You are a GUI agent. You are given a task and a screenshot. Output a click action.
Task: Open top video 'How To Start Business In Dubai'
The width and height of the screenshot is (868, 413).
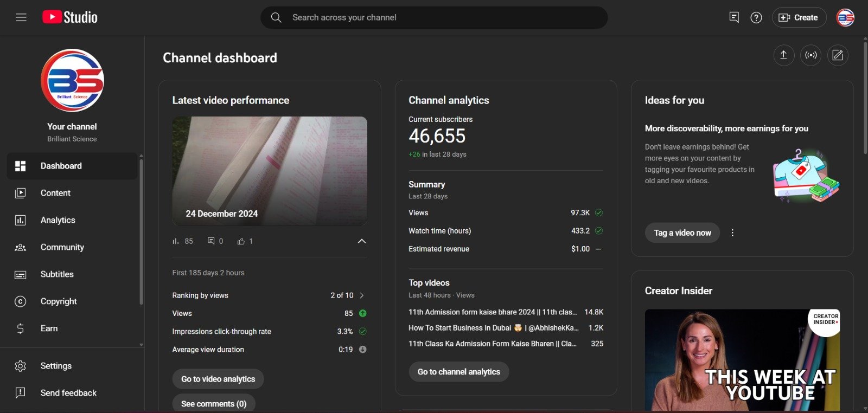click(493, 328)
